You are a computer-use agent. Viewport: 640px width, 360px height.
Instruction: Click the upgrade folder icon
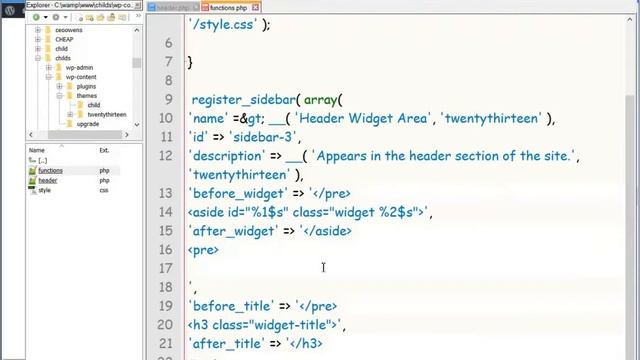pyautogui.click(x=69, y=124)
